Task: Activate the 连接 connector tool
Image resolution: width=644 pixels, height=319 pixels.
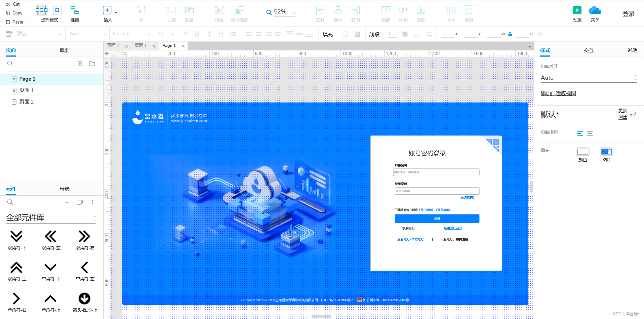Action: (x=75, y=10)
